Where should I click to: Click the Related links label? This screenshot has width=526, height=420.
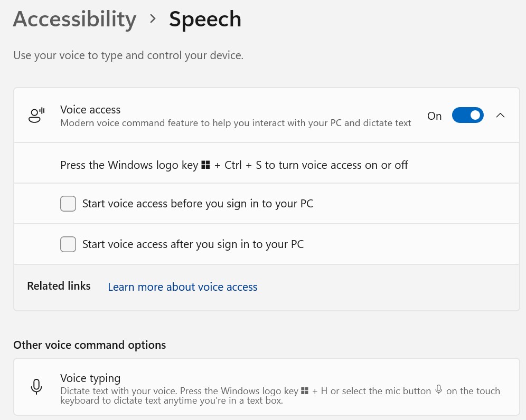[59, 286]
